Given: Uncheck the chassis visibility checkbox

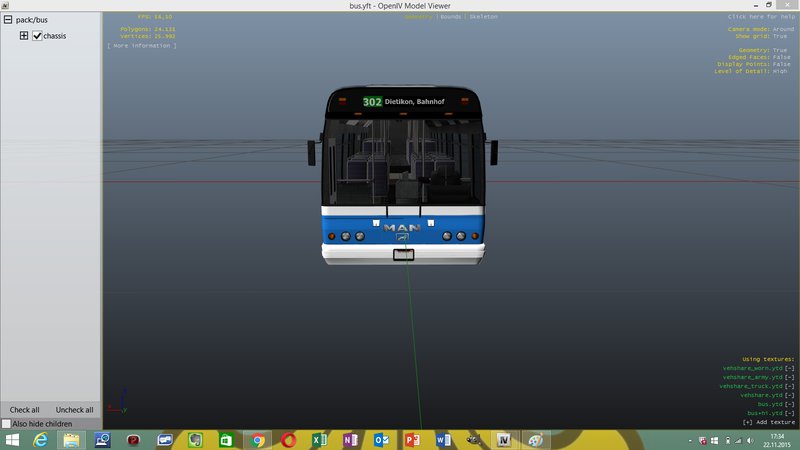Looking at the screenshot, I should click(x=37, y=36).
